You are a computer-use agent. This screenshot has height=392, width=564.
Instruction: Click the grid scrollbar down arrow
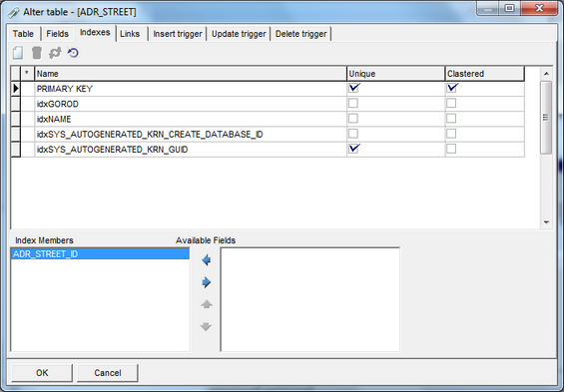coord(546,222)
